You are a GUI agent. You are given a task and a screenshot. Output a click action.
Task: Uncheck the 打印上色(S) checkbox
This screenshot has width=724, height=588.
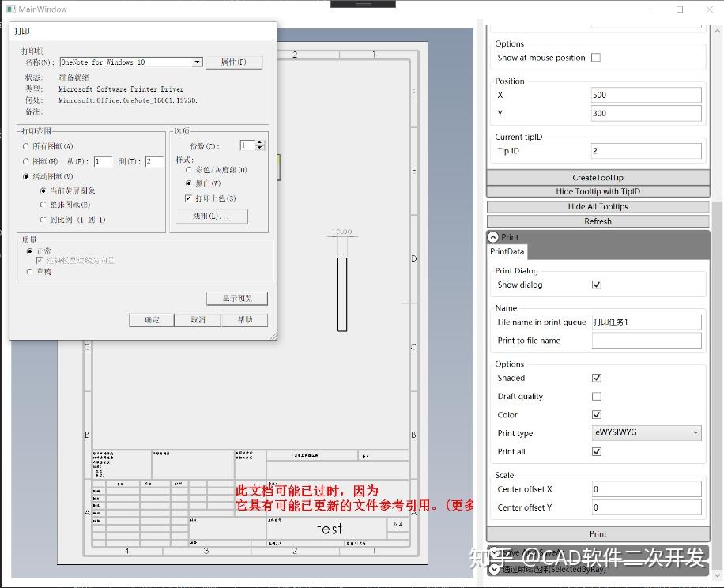pos(187,198)
